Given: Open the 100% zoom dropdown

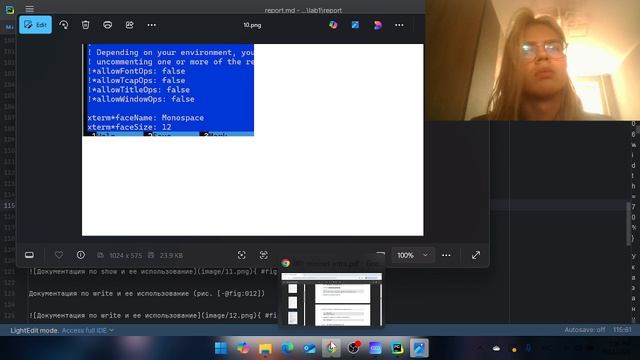Looking at the screenshot, I should [413, 255].
